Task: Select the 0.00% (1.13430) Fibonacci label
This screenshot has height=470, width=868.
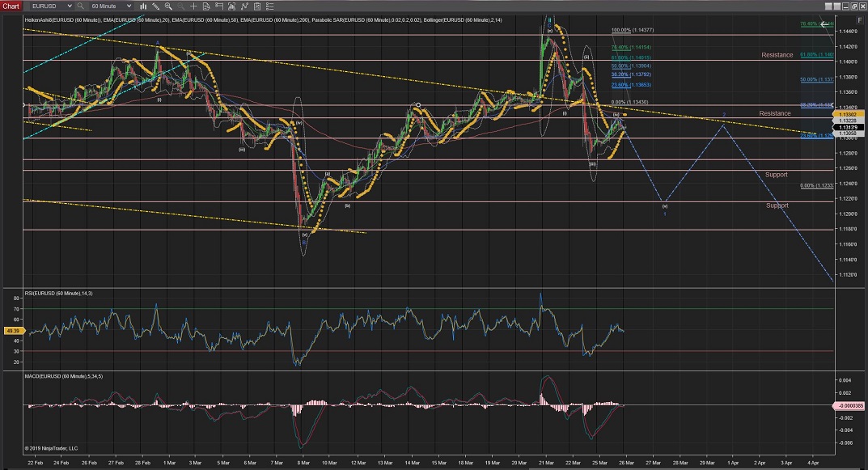Action: [629, 102]
